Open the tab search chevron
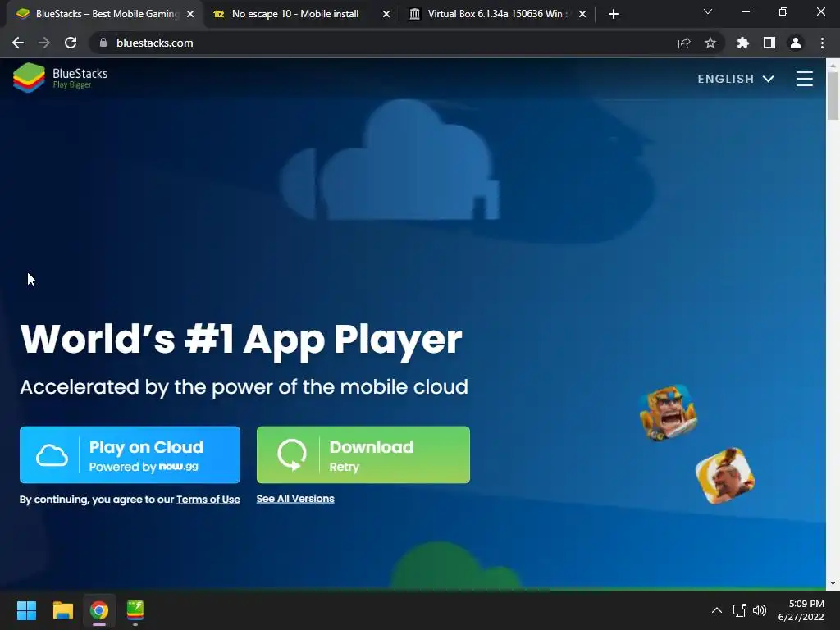This screenshot has width=840, height=630. tap(708, 11)
